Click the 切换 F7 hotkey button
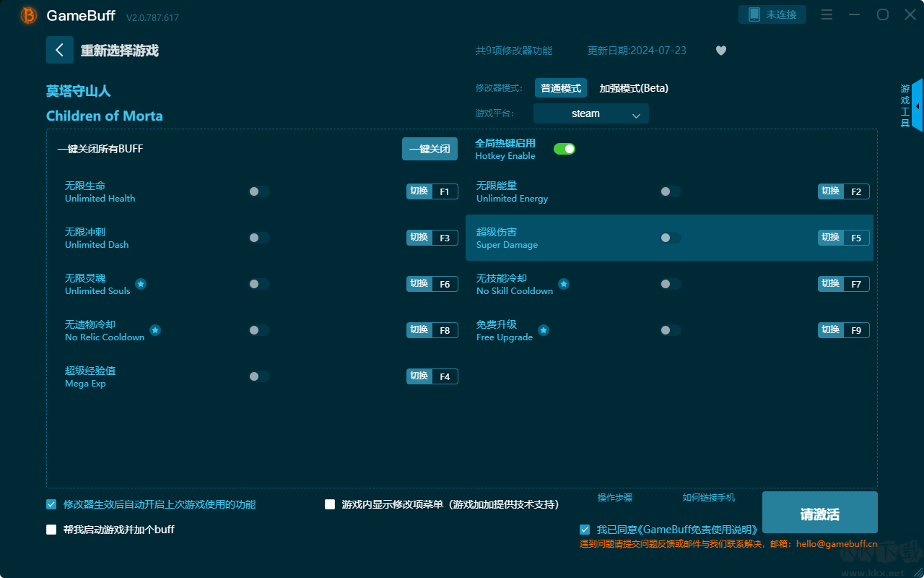The height and width of the screenshot is (578, 924). click(844, 284)
